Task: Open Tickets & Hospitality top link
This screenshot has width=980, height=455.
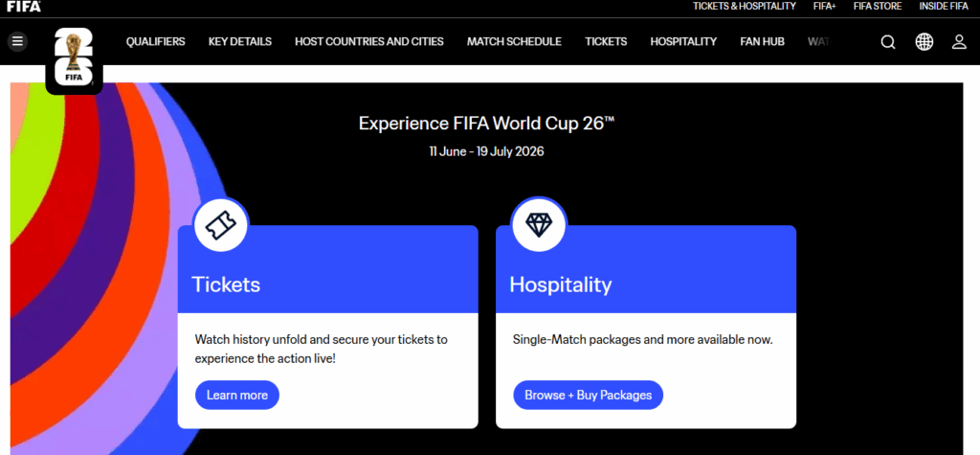Action: click(744, 6)
